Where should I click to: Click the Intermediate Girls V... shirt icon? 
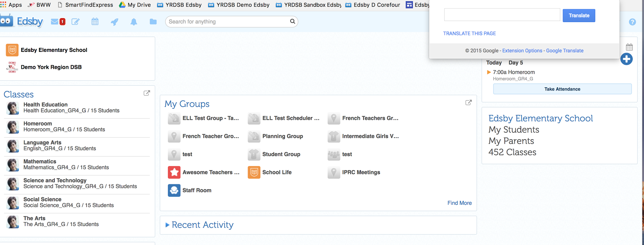(x=334, y=136)
